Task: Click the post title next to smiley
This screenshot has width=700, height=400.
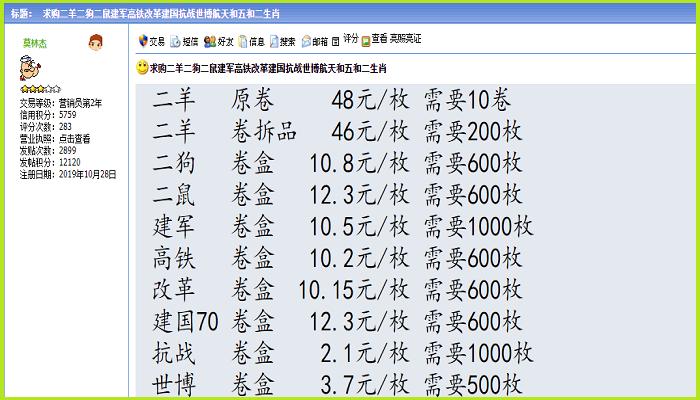Action: click(x=268, y=68)
